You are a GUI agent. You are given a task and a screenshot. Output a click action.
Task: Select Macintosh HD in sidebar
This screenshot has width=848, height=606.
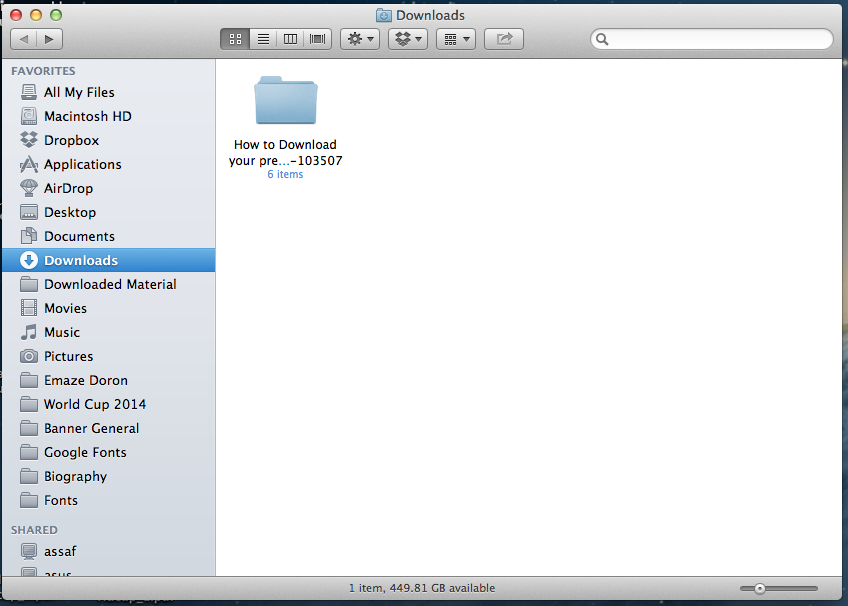coord(87,116)
